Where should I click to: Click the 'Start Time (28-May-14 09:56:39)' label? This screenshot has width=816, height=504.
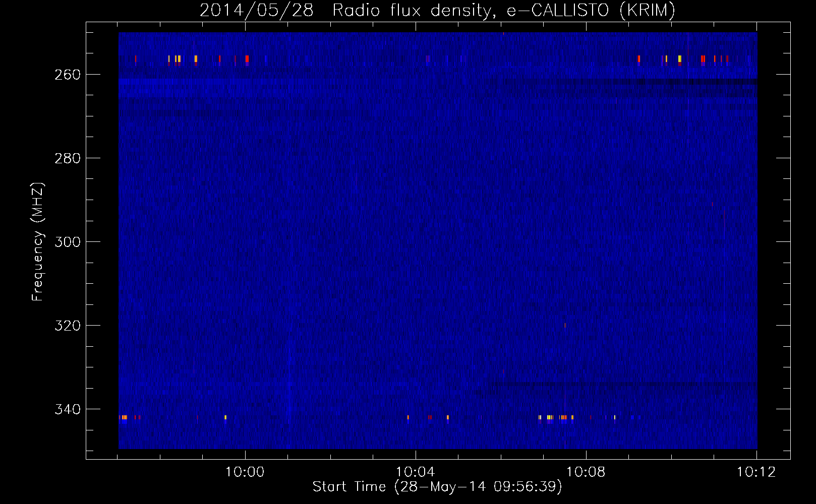point(437,487)
